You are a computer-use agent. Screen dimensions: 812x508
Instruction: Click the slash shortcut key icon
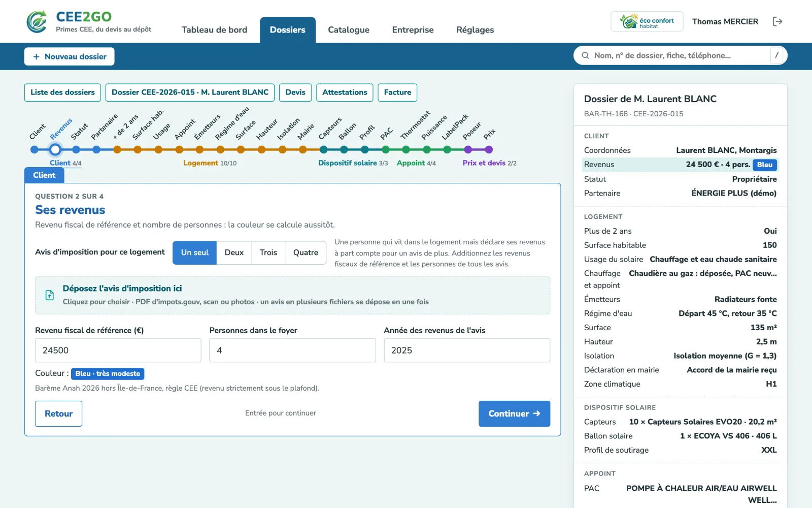[x=776, y=55]
